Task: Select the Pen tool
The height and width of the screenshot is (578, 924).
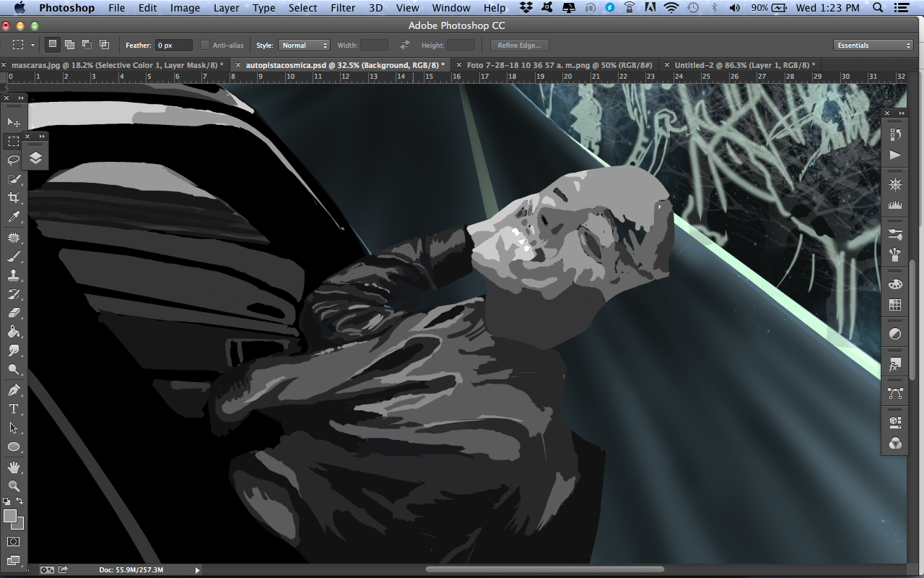Action: tap(13, 390)
